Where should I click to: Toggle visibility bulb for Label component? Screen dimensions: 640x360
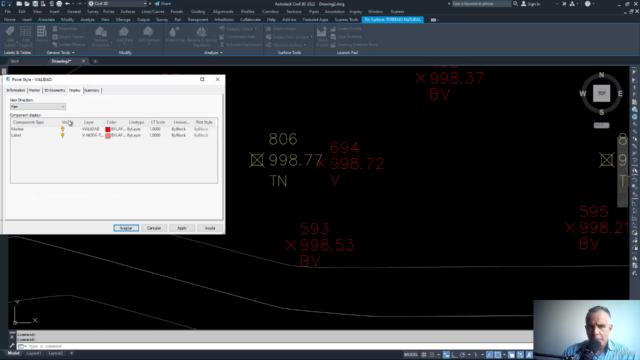pos(62,135)
